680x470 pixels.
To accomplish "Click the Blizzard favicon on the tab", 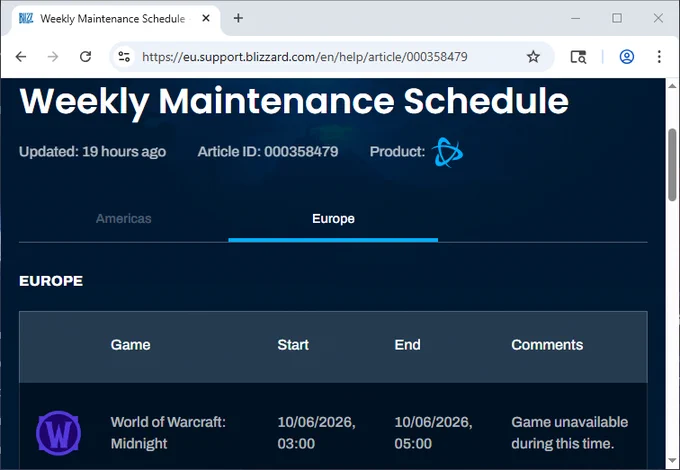I will tap(26, 18).
